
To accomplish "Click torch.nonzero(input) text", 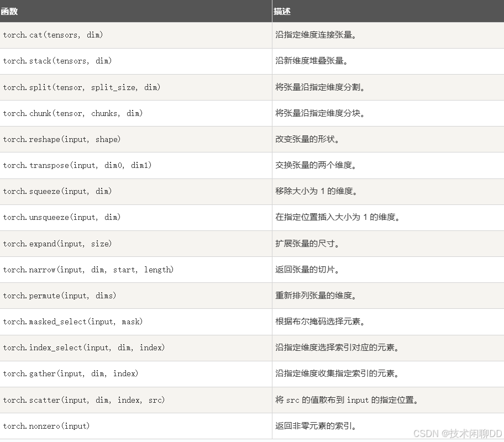I will click(46, 426).
